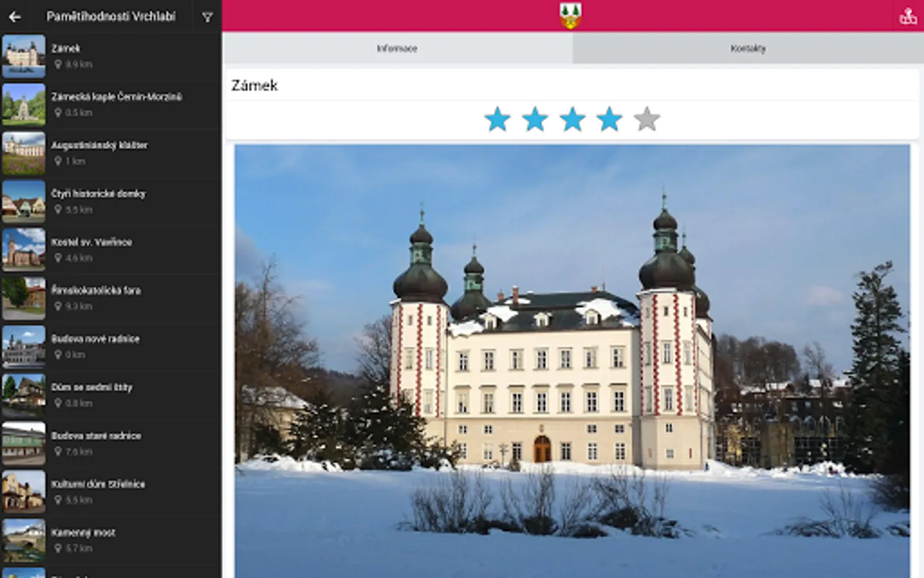
Task: Click the pin icon under Kulturní dům Střelnice
Action: tap(58, 500)
